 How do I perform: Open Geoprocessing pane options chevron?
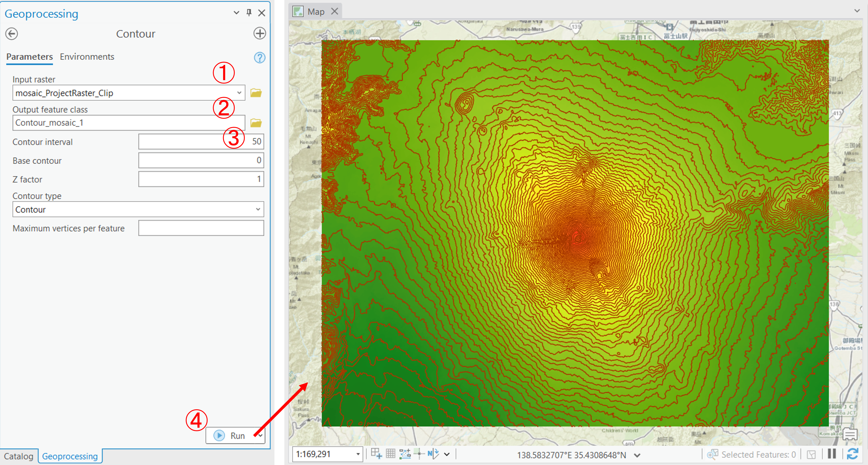point(237,13)
